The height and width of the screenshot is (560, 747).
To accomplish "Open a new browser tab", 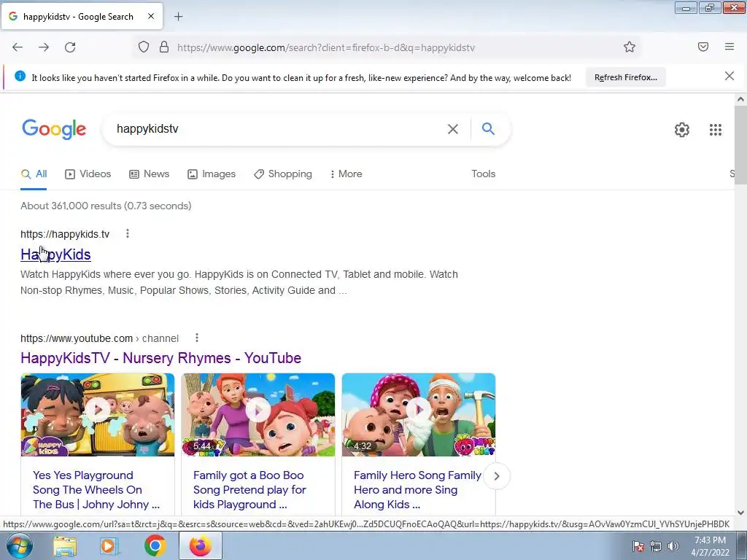I will (x=178, y=17).
